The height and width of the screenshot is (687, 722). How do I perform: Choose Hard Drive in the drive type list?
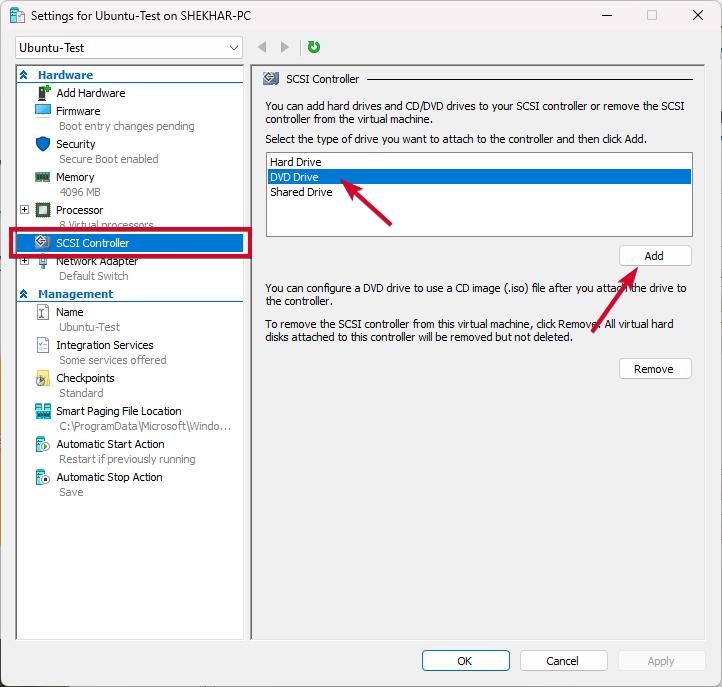click(x=479, y=162)
